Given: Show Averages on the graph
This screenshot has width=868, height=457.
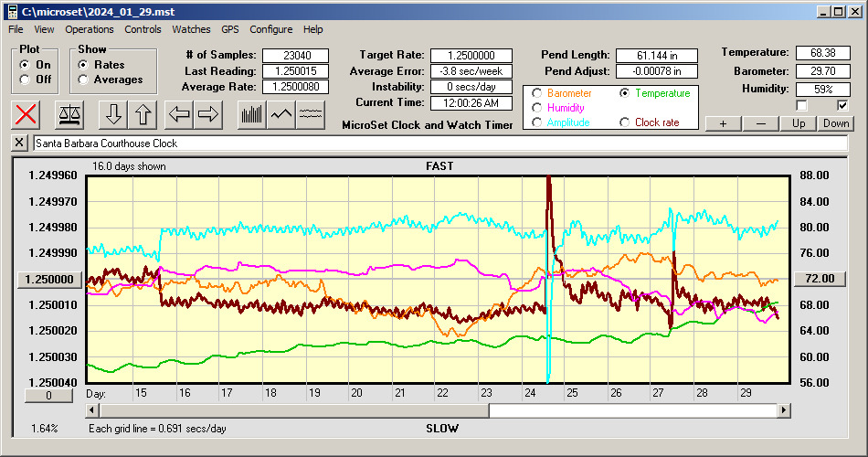Looking at the screenshot, I should pos(83,80).
